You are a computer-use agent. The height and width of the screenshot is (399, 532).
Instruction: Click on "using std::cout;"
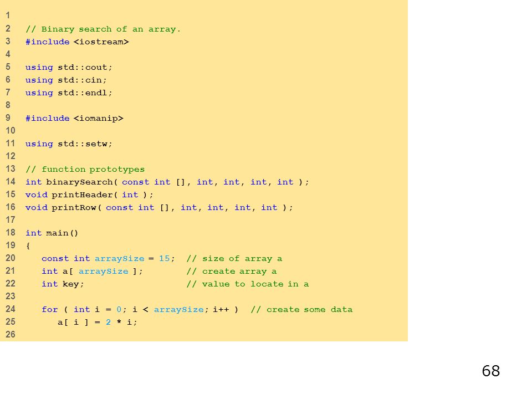pyautogui.click(x=69, y=67)
